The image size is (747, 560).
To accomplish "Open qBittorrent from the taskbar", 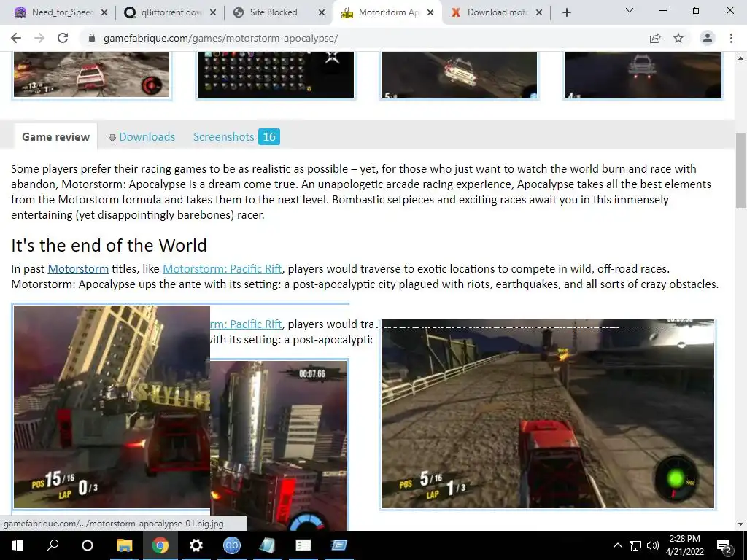I will [x=232, y=545].
